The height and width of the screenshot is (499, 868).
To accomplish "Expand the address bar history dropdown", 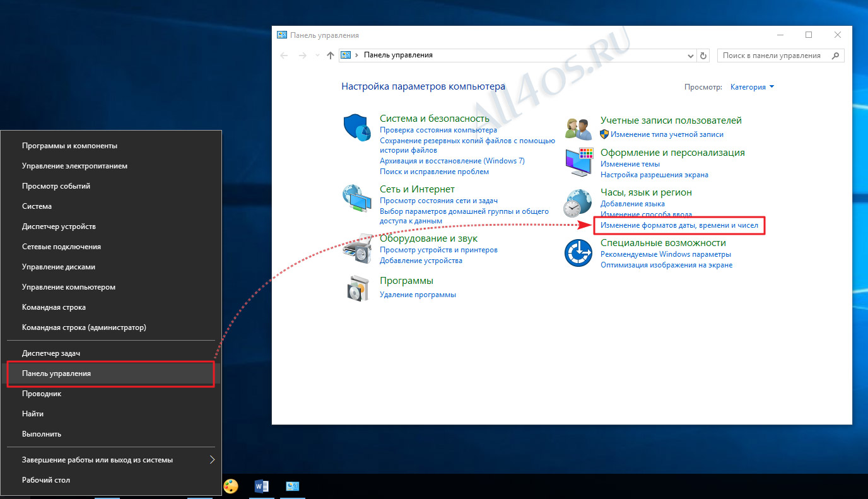I will tap(690, 56).
